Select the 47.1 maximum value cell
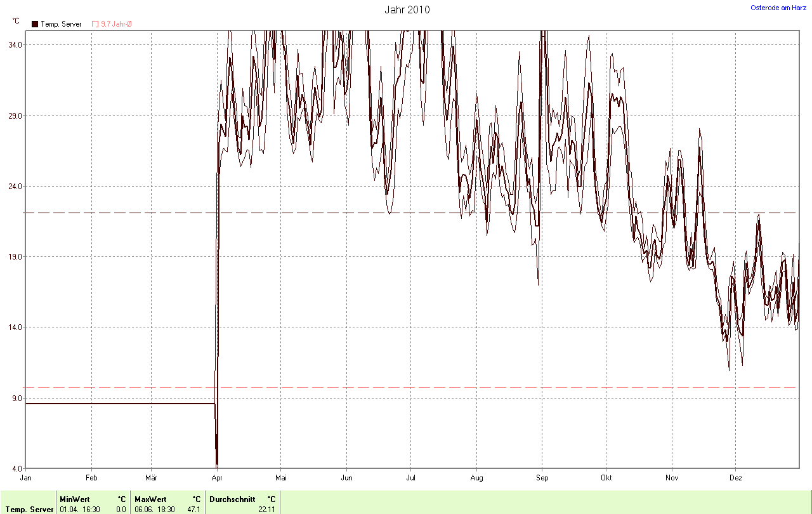 pos(194,509)
